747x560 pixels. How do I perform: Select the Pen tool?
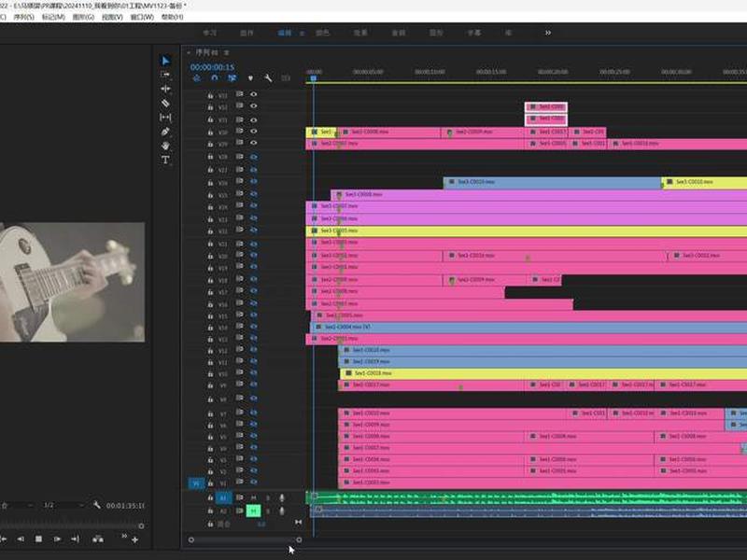[x=165, y=132]
